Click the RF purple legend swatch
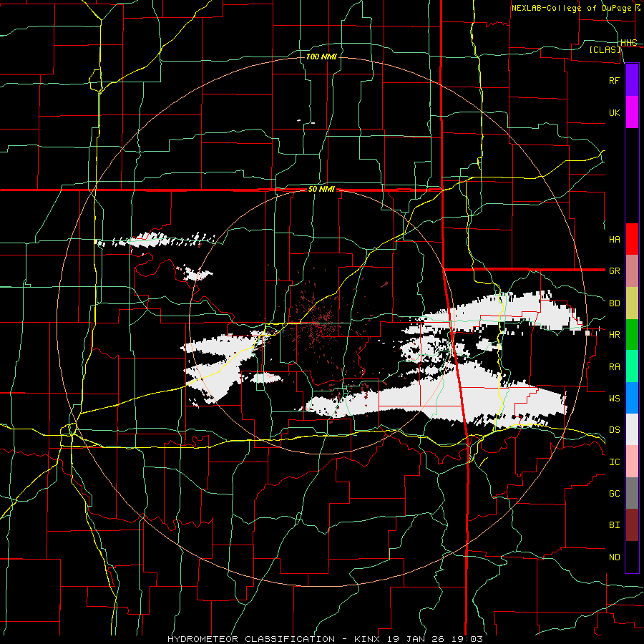The image size is (644, 644). 632,80
